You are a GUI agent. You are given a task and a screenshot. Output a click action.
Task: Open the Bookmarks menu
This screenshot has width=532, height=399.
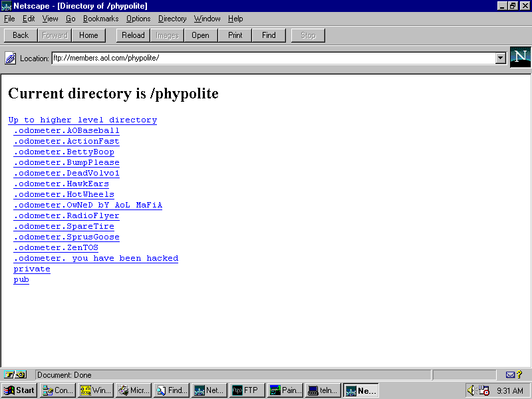101,19
